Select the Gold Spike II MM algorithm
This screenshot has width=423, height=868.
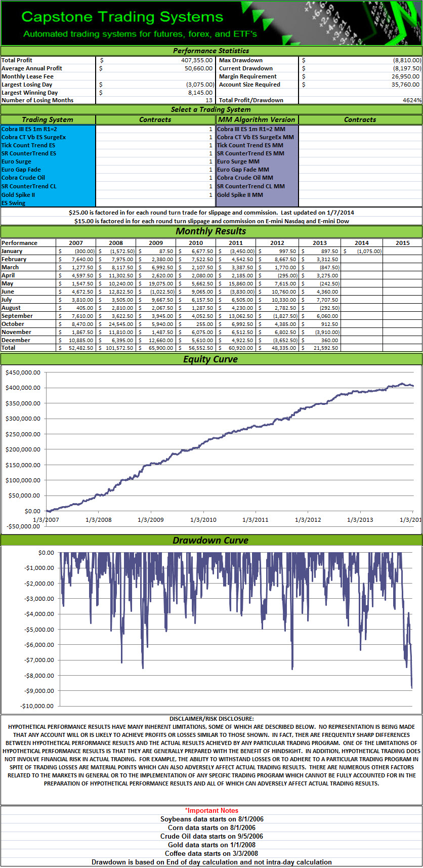pos(240,195)
